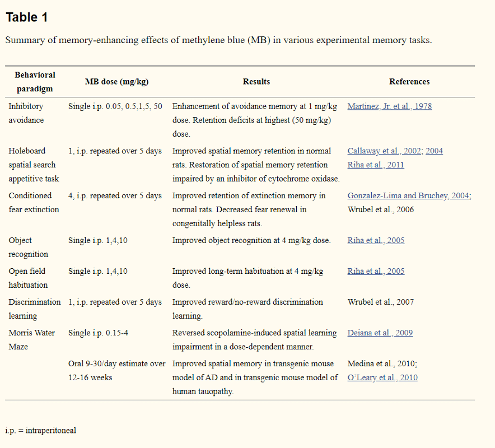Click the Inhibitory avoidance cell
This screenshot has width=495, height=448.
coord(26,113)
